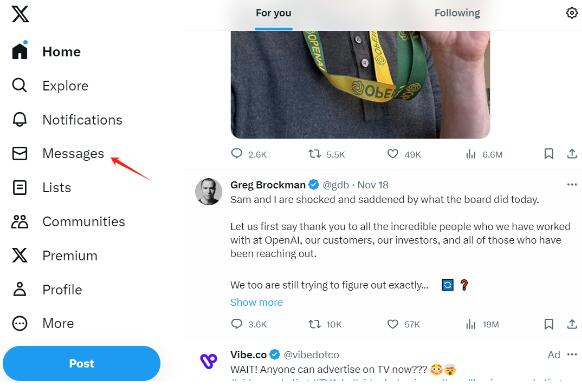Open timeline settings gear icon
The height and width of the screenshot is (390, 582).
click(572, 13)
